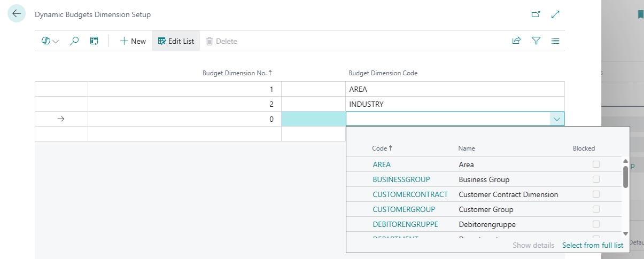Click the Select from full list link
This screenshot has width=644, height=259.
tap(592, 245)
